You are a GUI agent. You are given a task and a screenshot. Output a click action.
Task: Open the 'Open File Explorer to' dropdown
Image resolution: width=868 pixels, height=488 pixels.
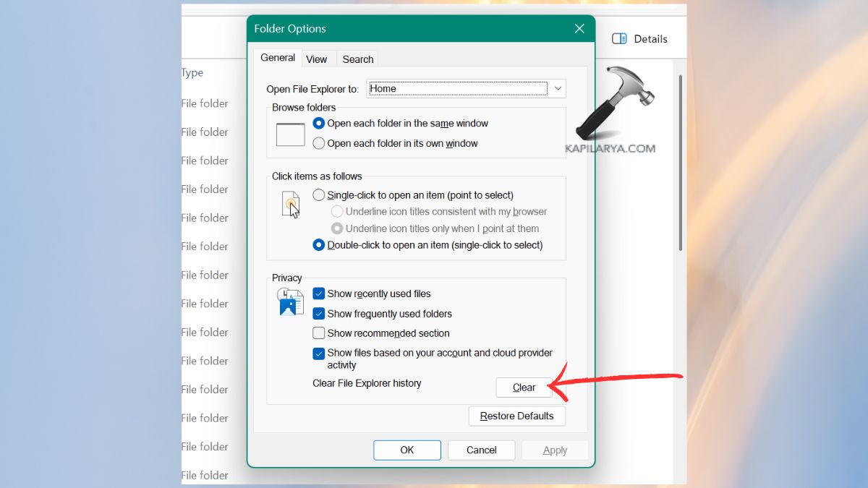point(558,88)
